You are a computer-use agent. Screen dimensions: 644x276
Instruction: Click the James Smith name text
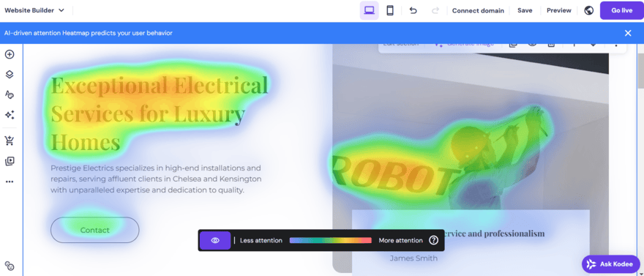point(413,258)
